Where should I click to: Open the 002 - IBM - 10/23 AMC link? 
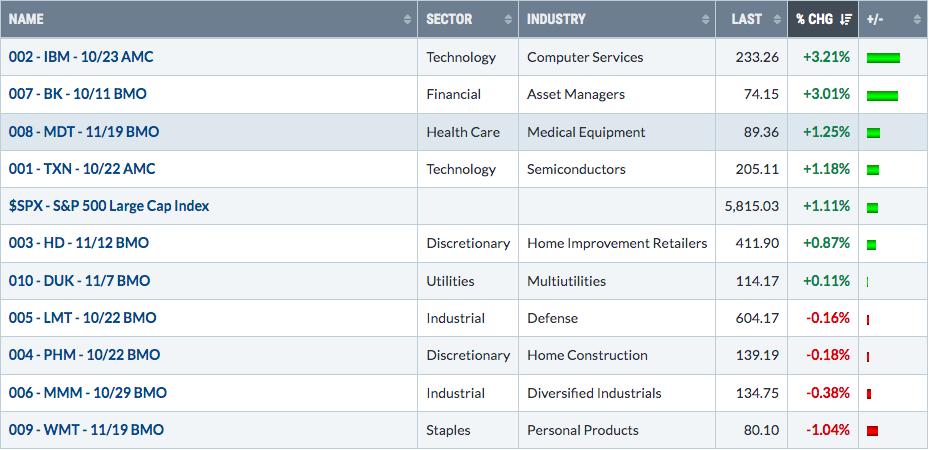(81, 57)
